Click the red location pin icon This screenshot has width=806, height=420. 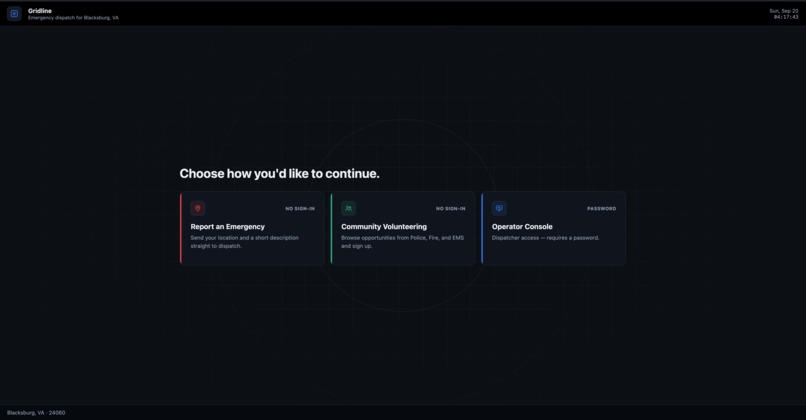[198, 208]
